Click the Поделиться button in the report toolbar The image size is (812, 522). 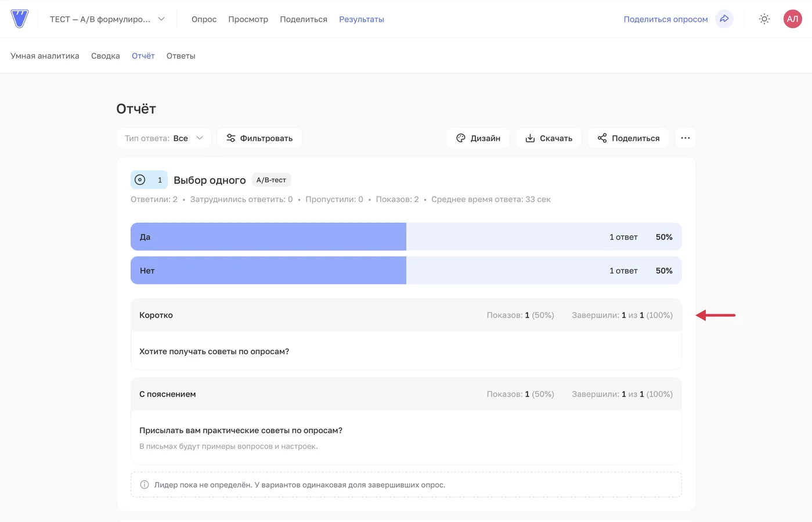coord(629,138)
